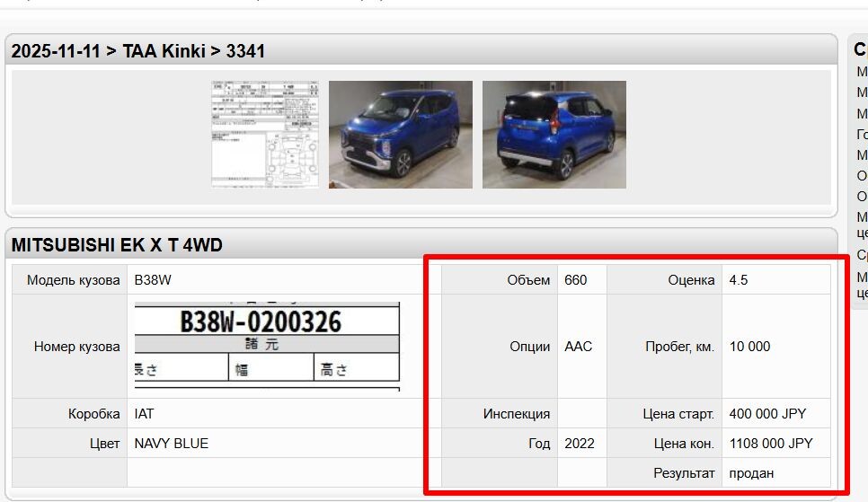Click the 'Цена кон.' label
This screenshot has width=868, height=502.
click(684, 444)
